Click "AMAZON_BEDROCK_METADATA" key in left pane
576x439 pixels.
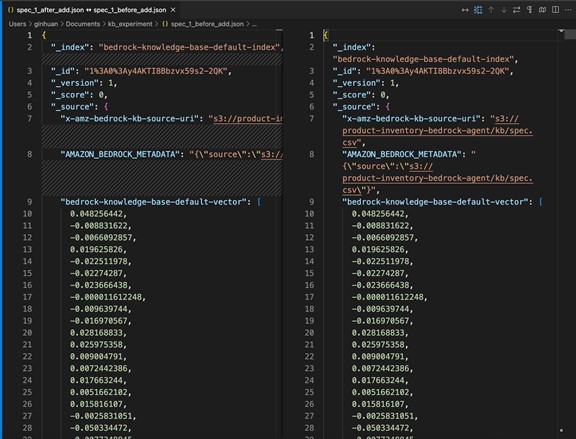pyautogui.click(x=120, y=154)
